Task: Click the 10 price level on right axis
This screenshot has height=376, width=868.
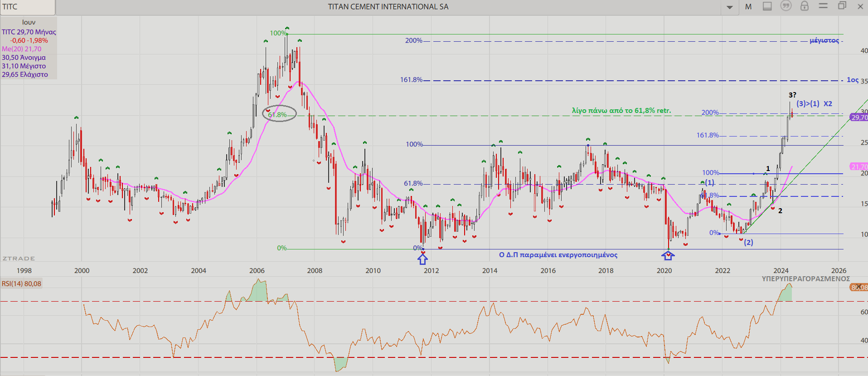Action: coord(864,234)
